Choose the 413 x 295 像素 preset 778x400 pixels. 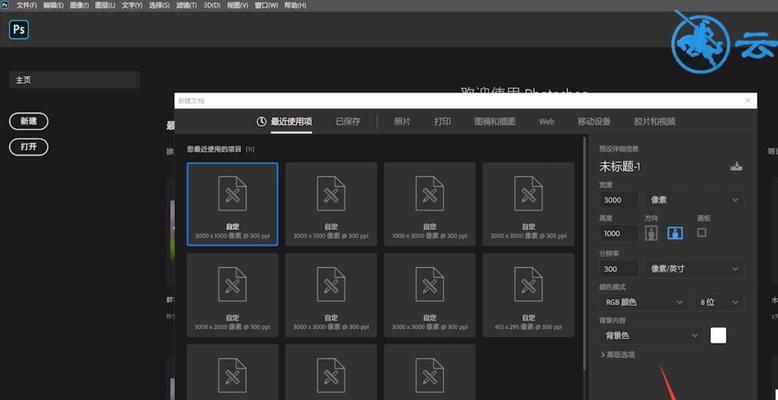(528, 295)
